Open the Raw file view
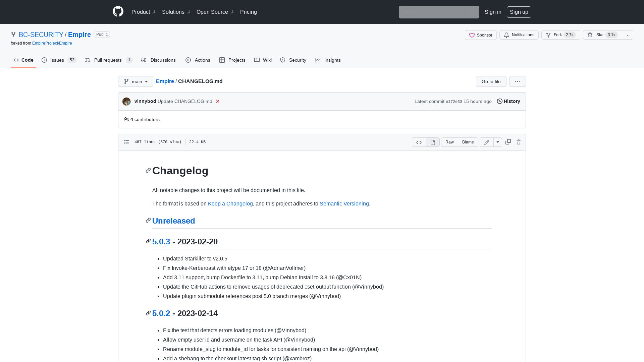This screenshot has height=362, width=644. pyautogui.click(x=449, y=142)
